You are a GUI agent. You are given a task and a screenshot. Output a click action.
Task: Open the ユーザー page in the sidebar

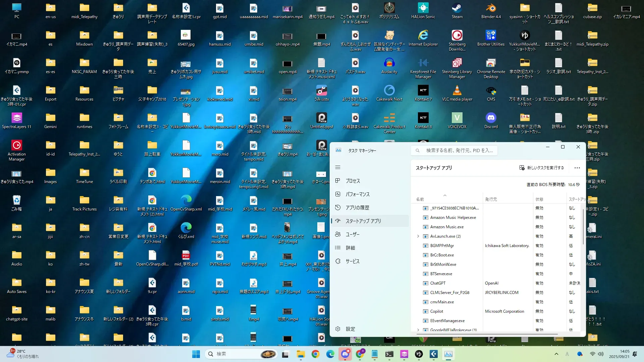352,234
